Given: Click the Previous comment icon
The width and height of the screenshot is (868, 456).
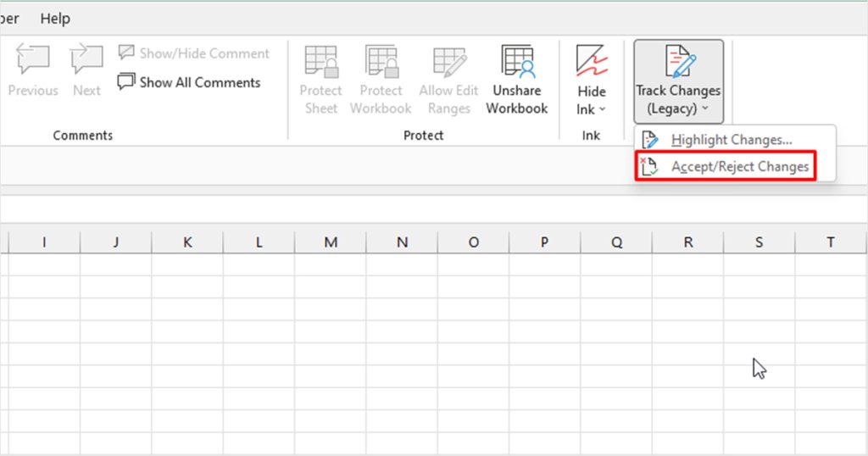Looking at the screenshot, I should tap(33, 59).
